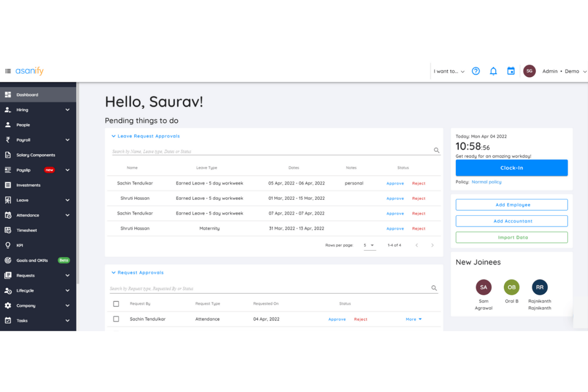Click the search icon in Leave Request Approvals

[437, 150]
